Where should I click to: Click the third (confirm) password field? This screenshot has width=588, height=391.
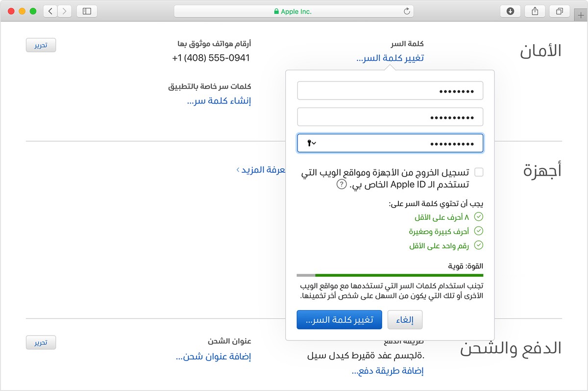pos(390,143)
